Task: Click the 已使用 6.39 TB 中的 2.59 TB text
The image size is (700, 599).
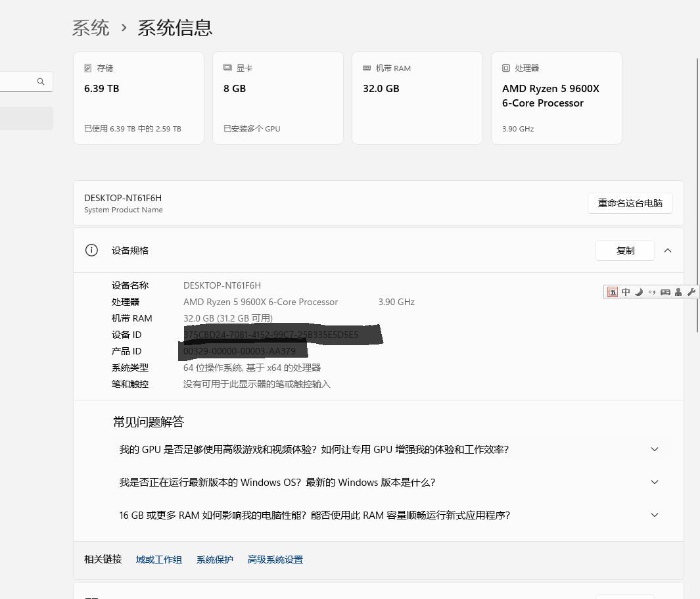Action: click(133, 129)
